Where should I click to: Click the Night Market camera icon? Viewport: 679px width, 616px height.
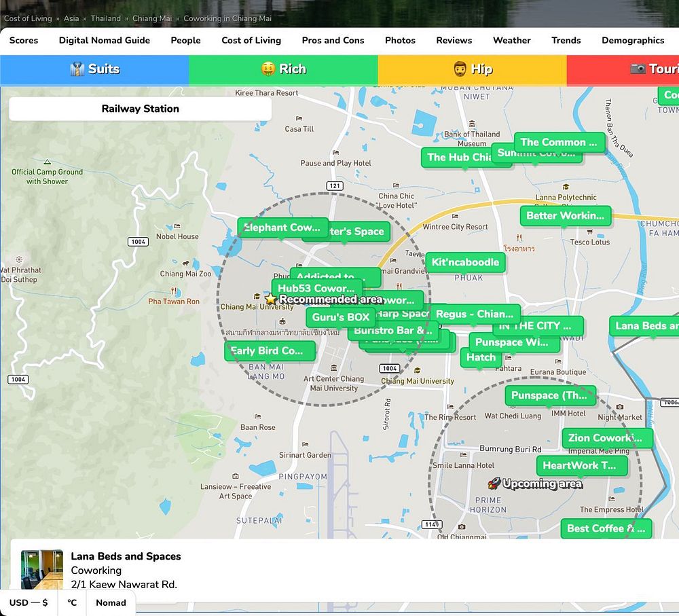click(620, 407)
